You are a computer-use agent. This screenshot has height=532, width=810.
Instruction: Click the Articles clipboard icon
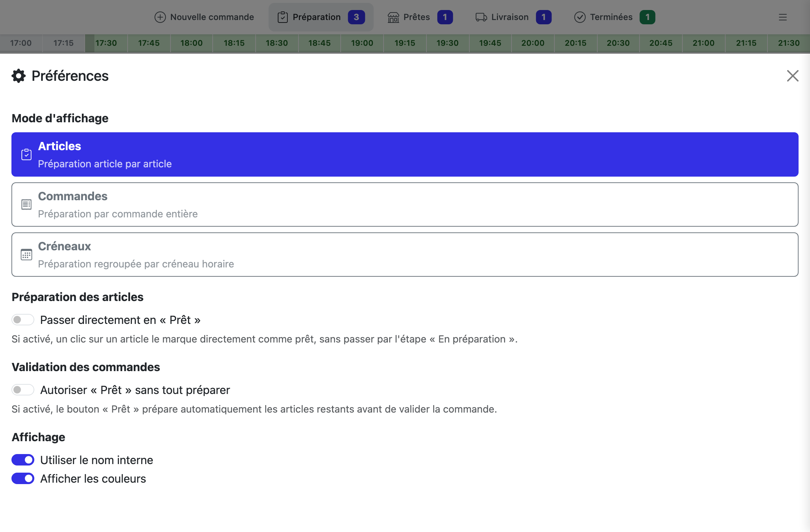(26, 154)
